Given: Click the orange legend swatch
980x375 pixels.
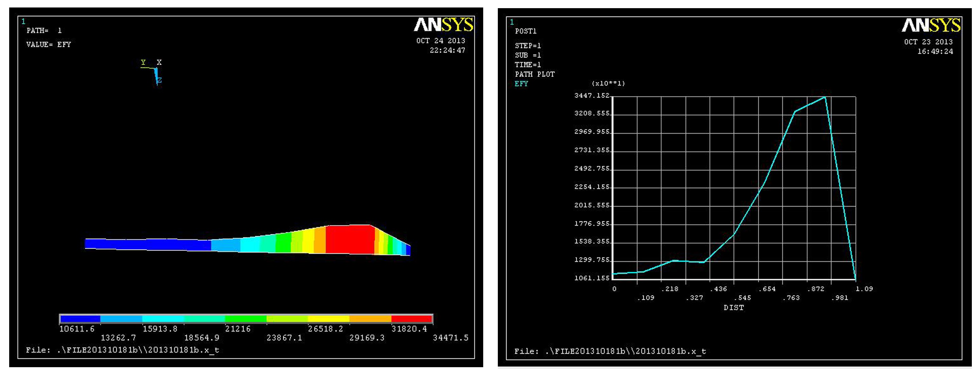Looking at the screenshot, I should pos(371,319).
